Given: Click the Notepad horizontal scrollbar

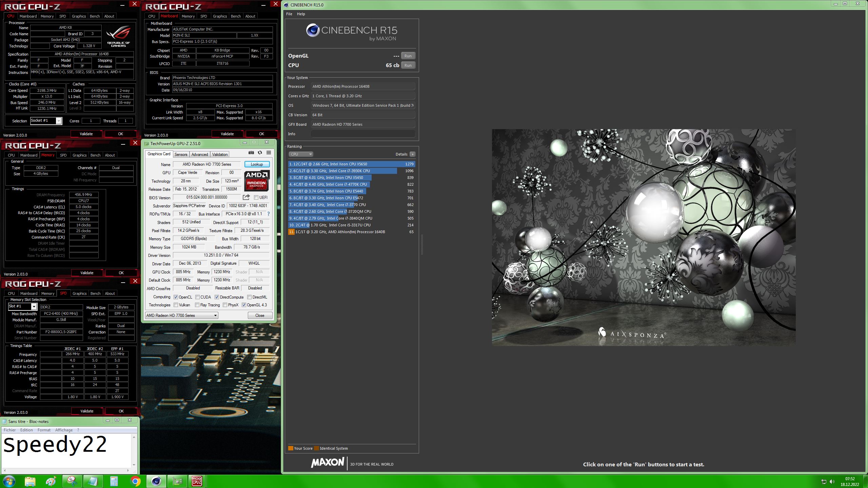Looking at the screenshot, I should point(66,470).
